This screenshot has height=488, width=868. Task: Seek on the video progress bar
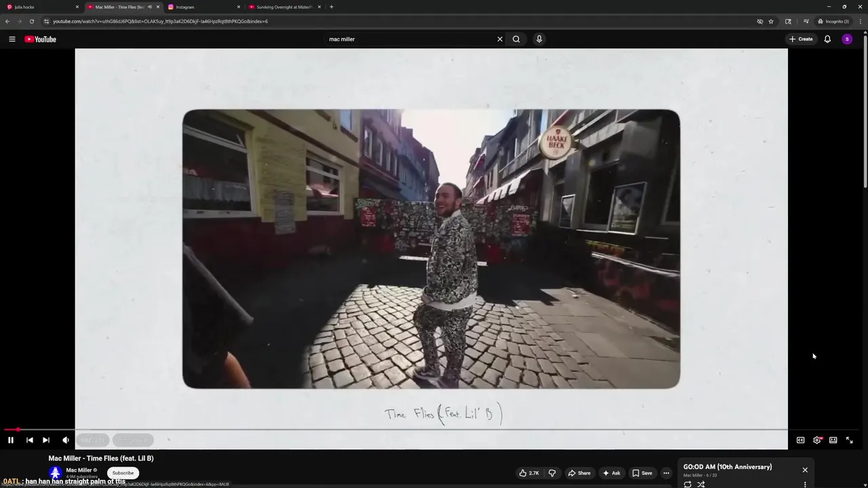(x=431, y=430)
